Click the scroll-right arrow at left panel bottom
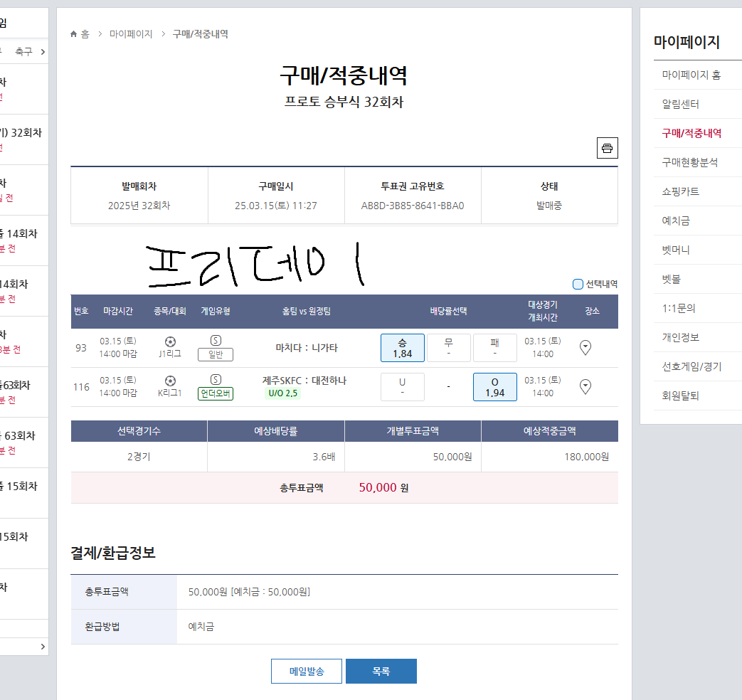Screen dimensions: 742x700 [43, 647]
